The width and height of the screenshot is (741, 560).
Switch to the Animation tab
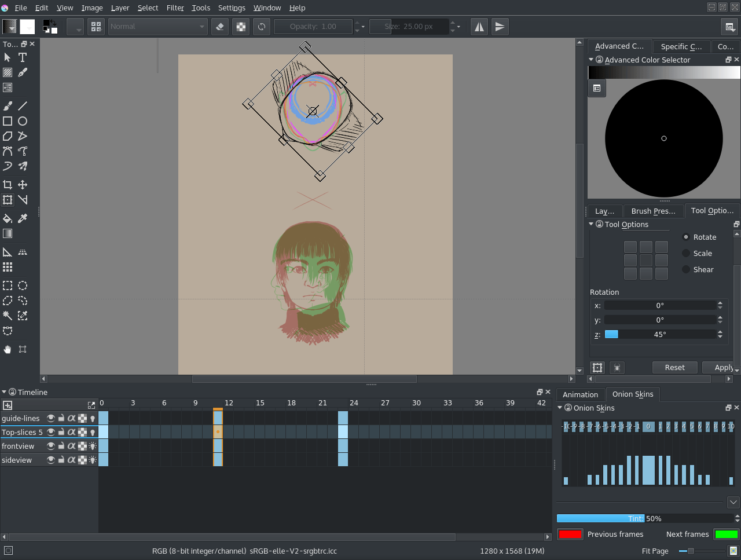580,394
